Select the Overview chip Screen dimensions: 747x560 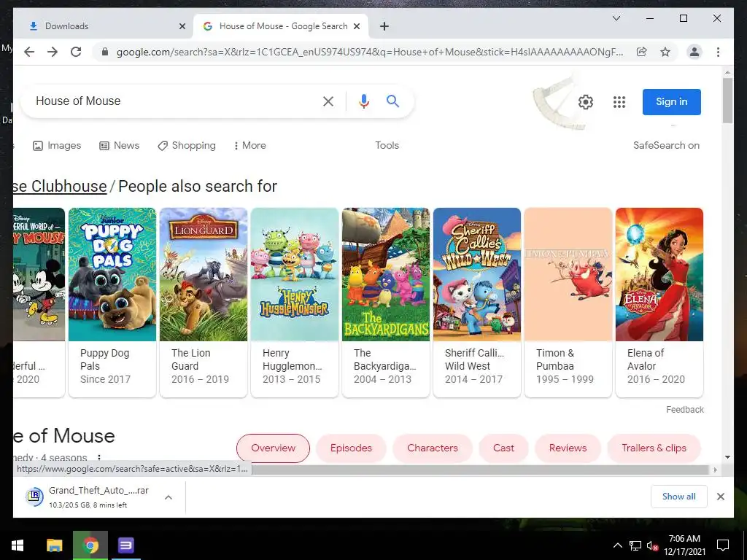273,448
